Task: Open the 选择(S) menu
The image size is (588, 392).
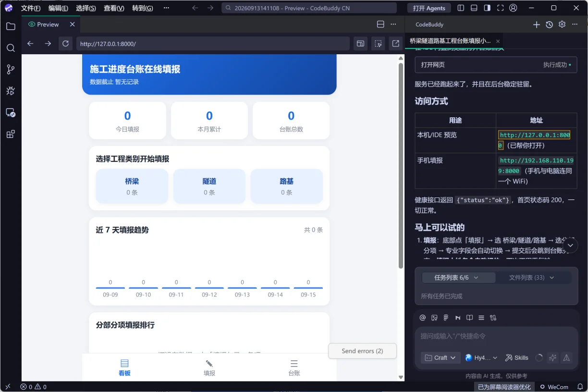Action: click(x=86, y=8)
